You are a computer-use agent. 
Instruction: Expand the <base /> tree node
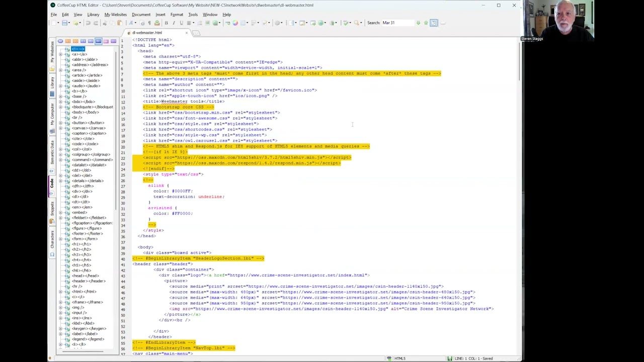pos(61,97)
